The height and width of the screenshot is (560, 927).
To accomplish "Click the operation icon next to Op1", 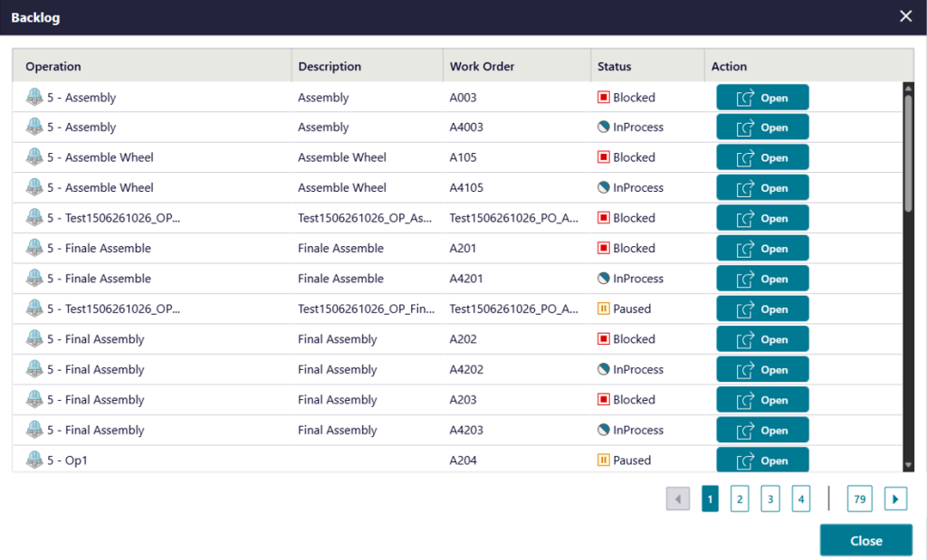I will pyautogui.click(x=34, y=460).
